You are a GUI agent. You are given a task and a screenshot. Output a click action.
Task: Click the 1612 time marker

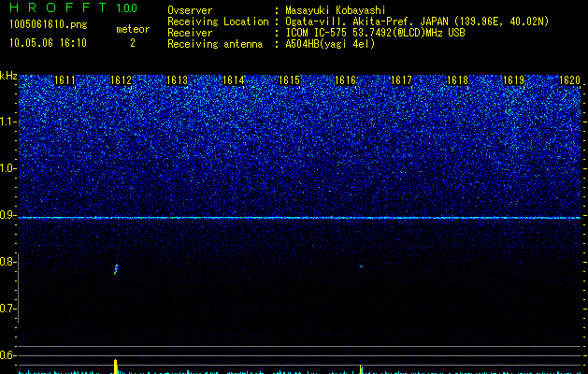[122, 80]
